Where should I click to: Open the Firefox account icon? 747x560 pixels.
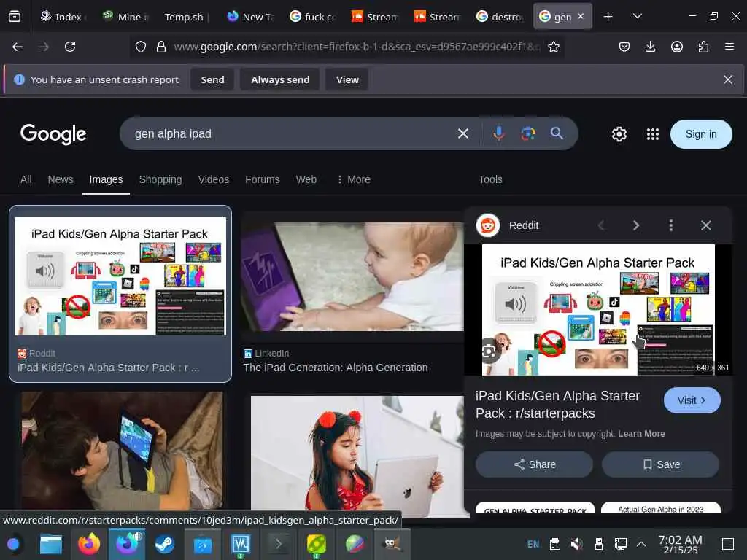(x=676, y=47)
